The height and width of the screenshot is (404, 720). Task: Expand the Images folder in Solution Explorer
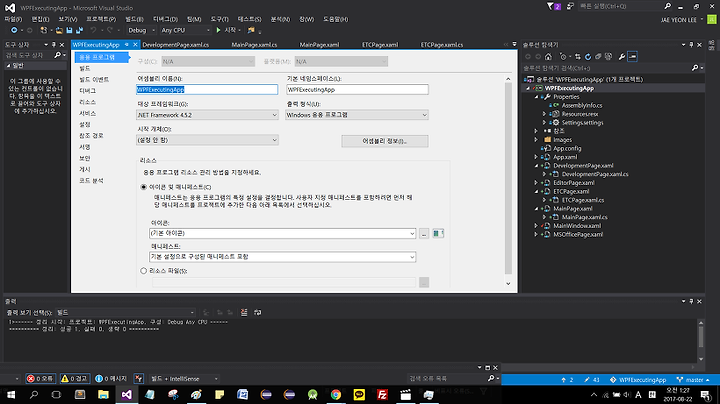pyautogui.click(x=536, y=140)
